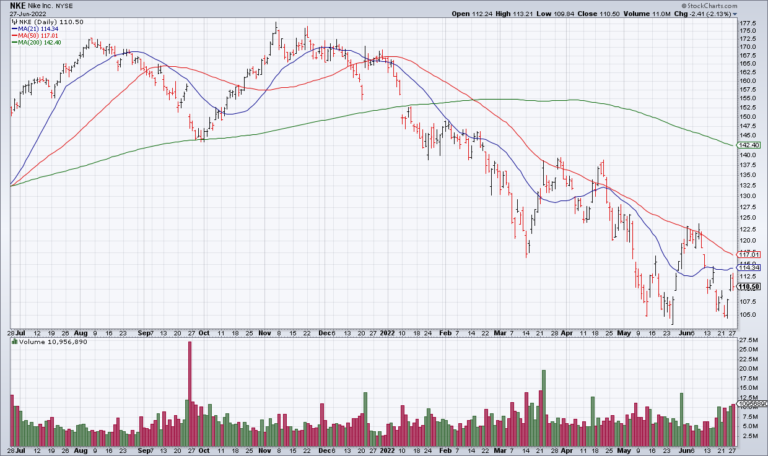Click the blue 114.34 MA(21) price tag

pyautogui.click(x=749, y=268)
